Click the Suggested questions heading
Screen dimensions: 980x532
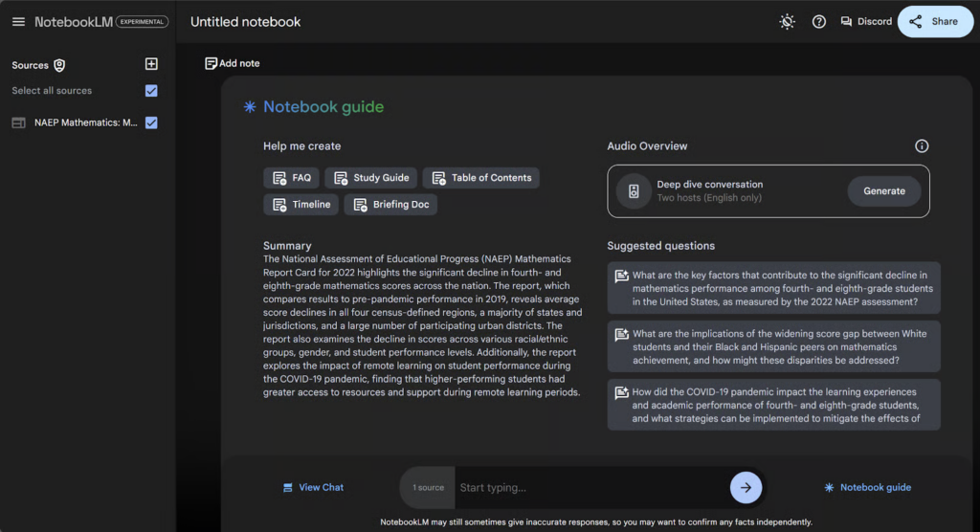tap(660, 246)
